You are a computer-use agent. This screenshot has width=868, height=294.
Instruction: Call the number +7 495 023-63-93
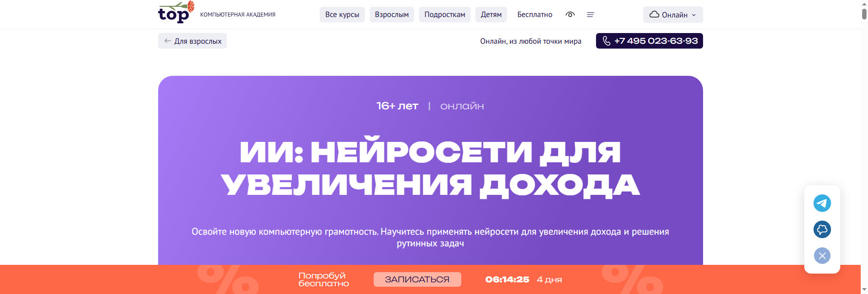[x=650, y=41]
